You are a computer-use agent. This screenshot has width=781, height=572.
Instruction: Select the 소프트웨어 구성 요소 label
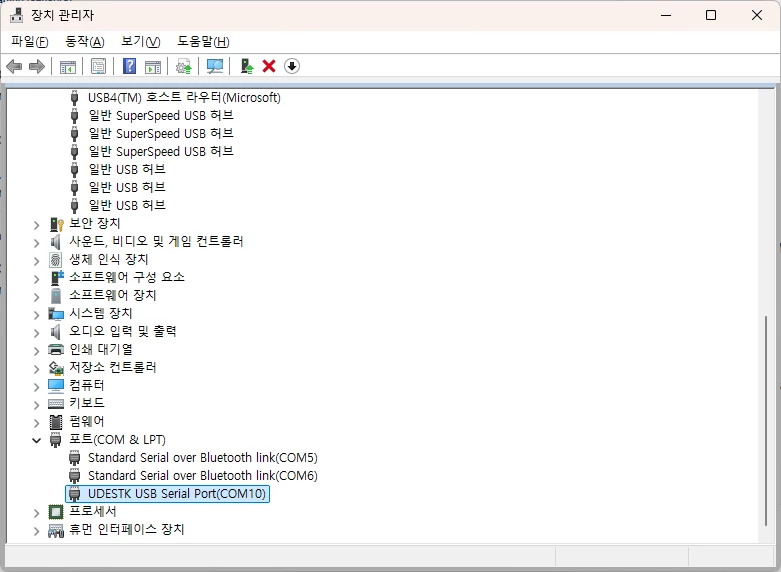pyautogui.click(x=127, y=277)
